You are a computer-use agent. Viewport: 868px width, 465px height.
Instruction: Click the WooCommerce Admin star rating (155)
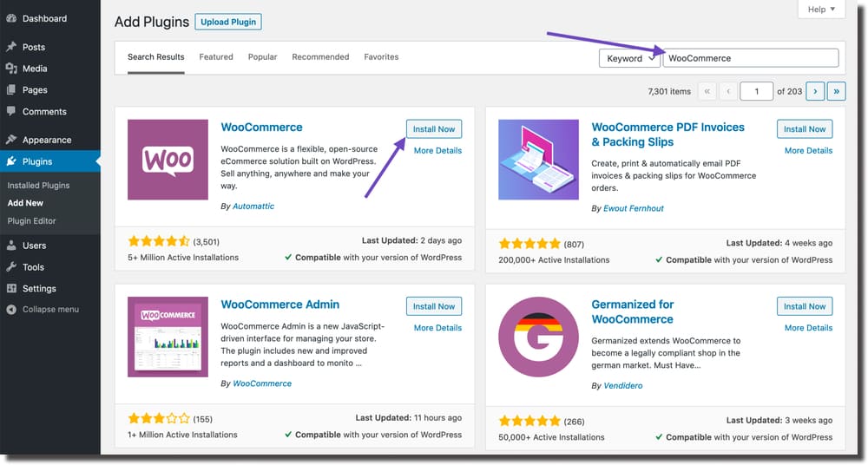[159, 418]
